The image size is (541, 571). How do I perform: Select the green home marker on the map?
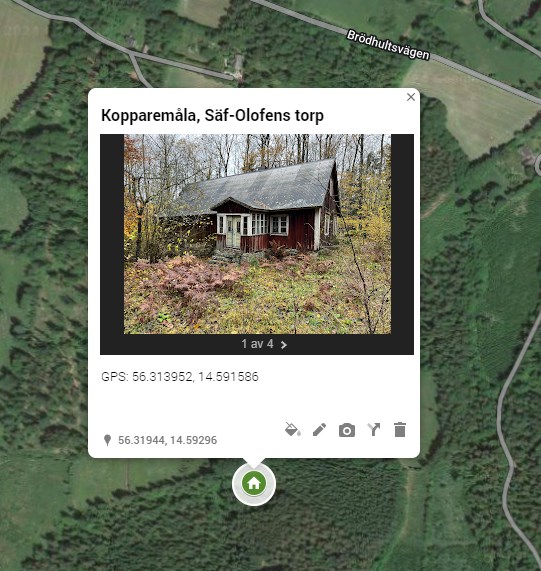tap(254, 484)
